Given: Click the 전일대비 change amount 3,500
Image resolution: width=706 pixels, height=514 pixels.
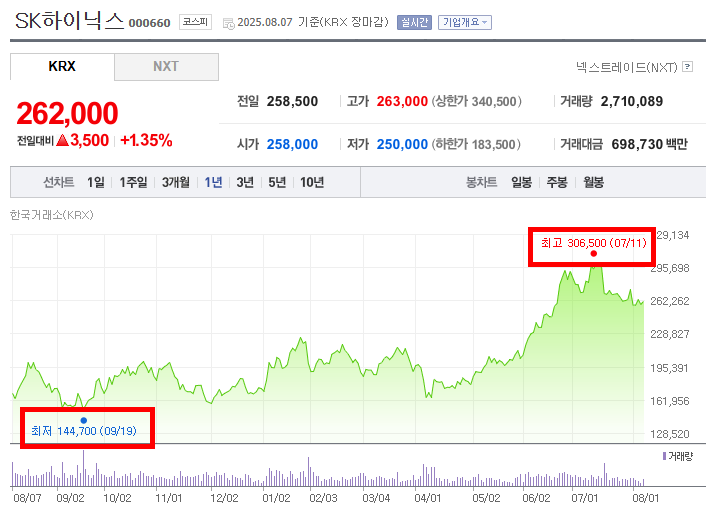Looking at the screenshot, I should tap(89, 140).
